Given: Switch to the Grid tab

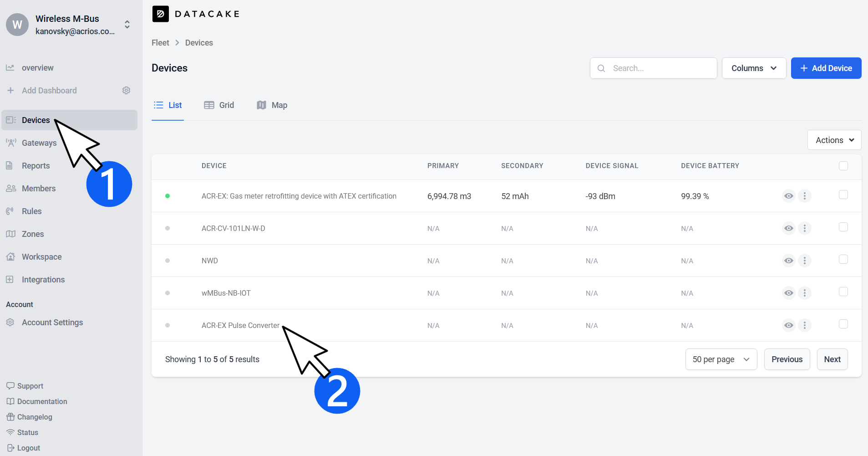Looking at the screenshot, I should tap(219, 105).
